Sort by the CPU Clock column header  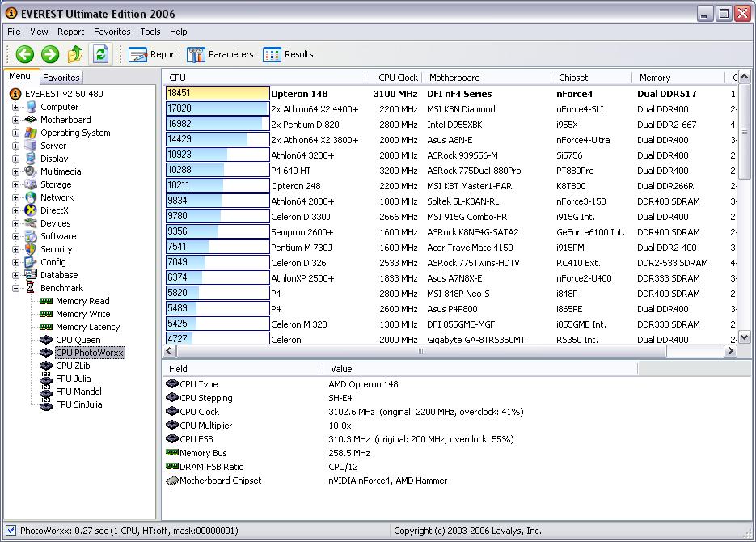tap(394, 78)
